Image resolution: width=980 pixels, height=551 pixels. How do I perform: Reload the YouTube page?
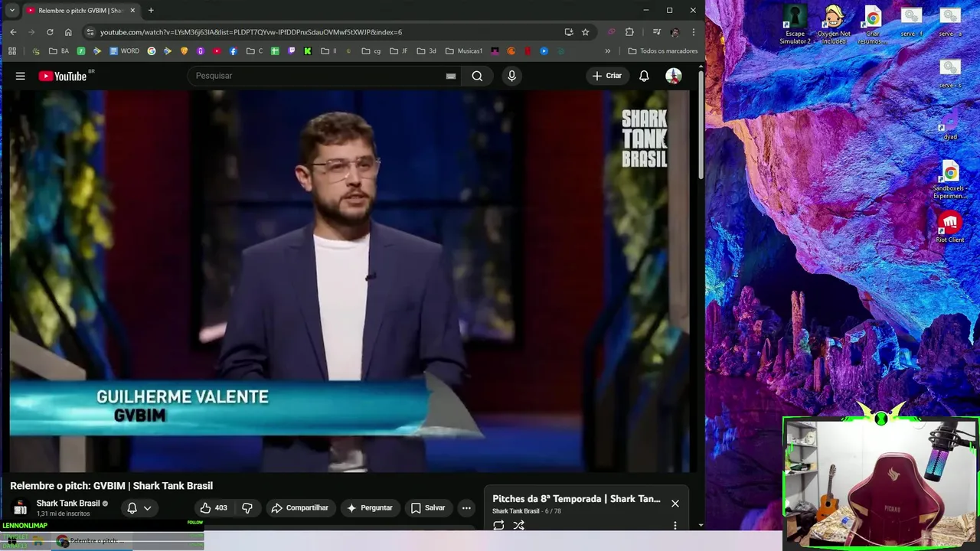click(x=50, y=32)
